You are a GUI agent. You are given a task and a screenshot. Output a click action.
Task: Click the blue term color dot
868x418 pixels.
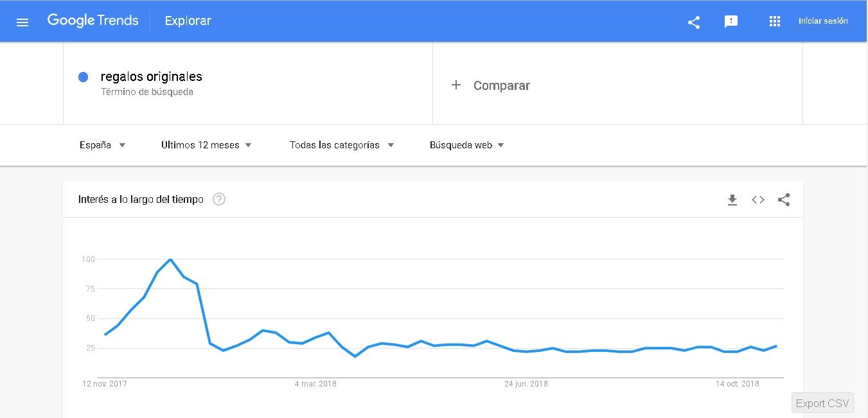pyautogui.click(x=83, y=77)
